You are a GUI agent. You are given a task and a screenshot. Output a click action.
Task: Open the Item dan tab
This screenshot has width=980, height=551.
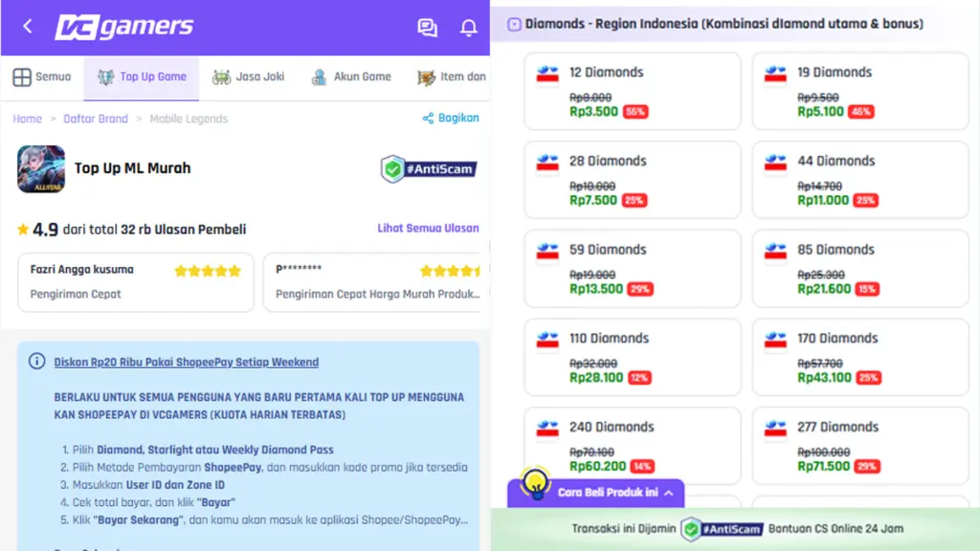click(452, 77)
